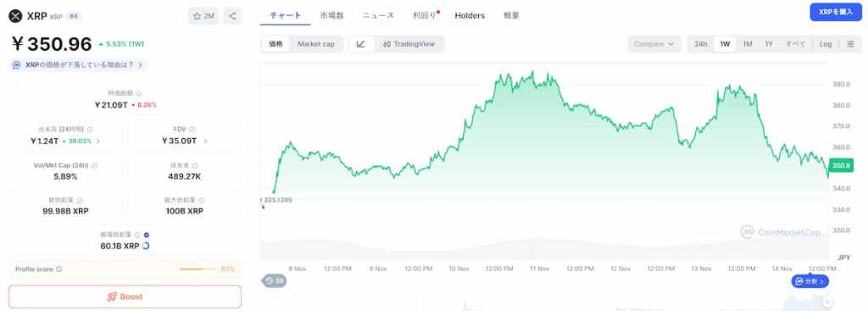This screenshot has width=868, height=311.
Task: Open the 利回り tab
Action: (425, 15)
